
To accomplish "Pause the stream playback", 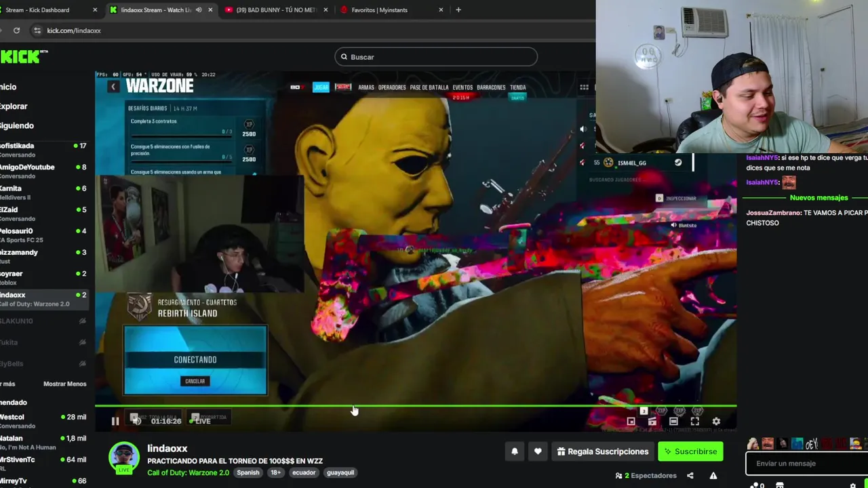I will tap(115, 421).
